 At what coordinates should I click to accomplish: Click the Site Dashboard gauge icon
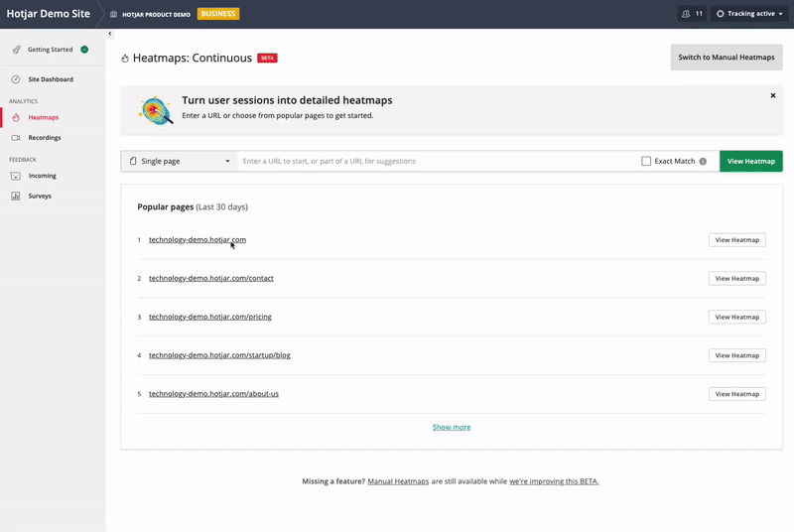click(16, 79)
